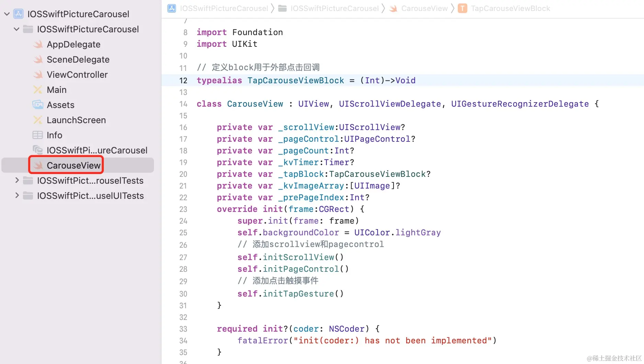
Task: Click the 'import Foundation' line
Action: (x=240, y=32)
